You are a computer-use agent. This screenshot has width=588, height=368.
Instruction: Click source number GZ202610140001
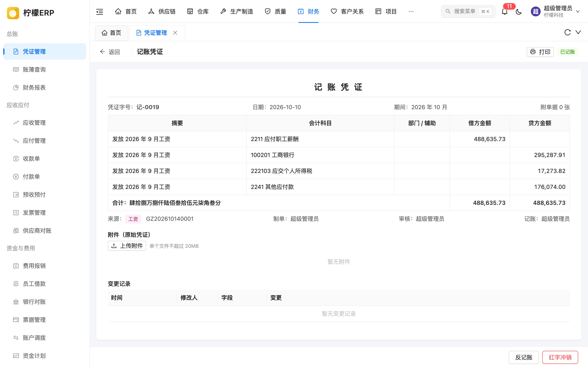click(x=170, y=219)
